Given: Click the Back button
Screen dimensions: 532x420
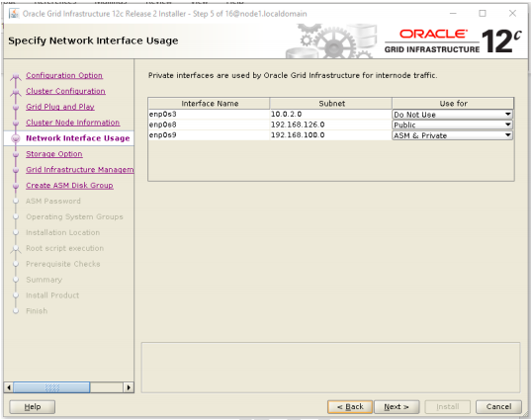Looking at the screenshot, I should pyautogui.click(x=350, y=407).
